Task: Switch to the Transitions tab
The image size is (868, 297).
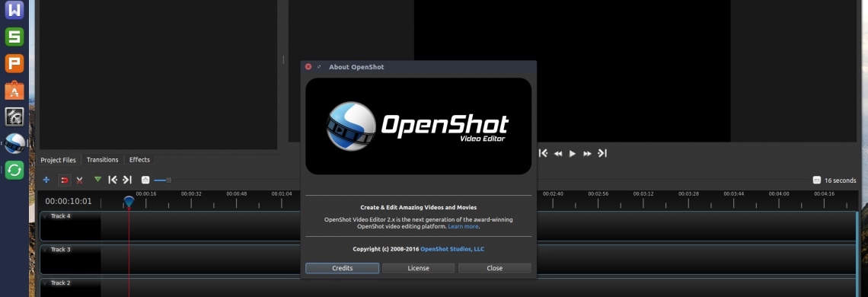Action: pos(103,160)
